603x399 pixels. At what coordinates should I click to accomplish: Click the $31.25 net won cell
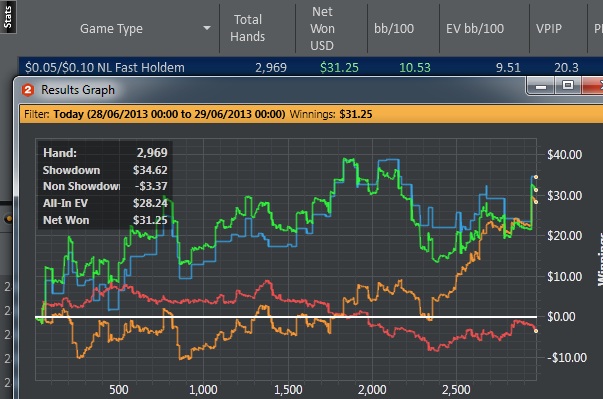pyautogui.click(x=339, y=68)
